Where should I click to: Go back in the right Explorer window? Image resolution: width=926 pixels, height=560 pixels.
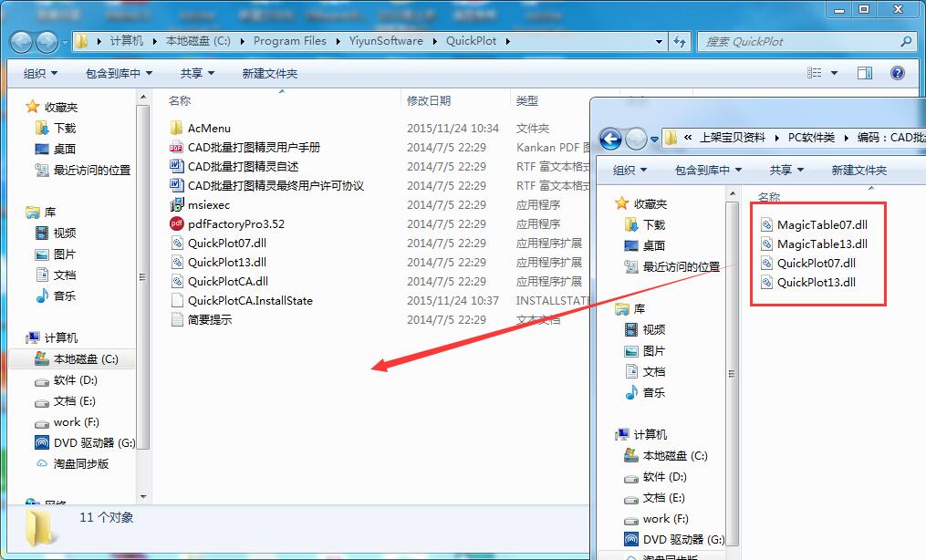tap(610, 140)
